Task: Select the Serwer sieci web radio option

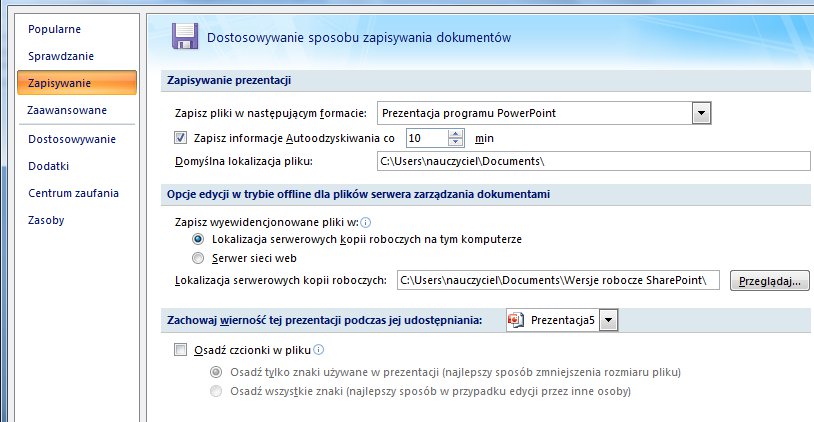Action: (x=198, y=258)
